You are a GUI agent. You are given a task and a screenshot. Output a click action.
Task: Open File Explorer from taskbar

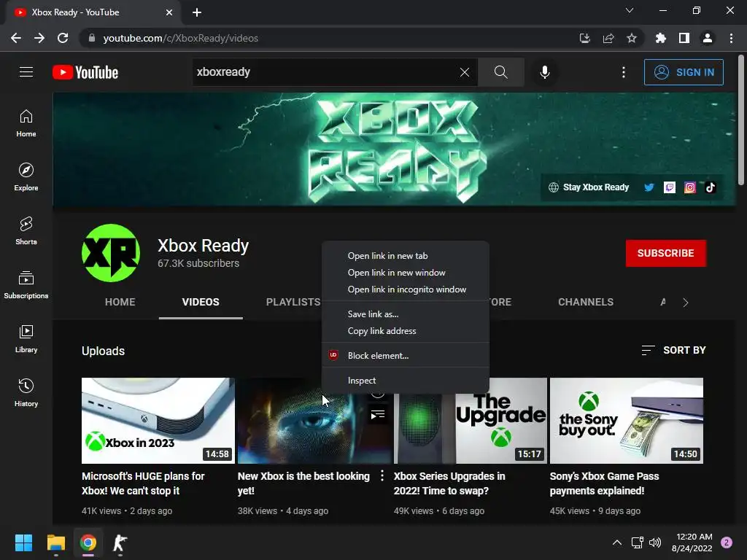click(55, 542)
